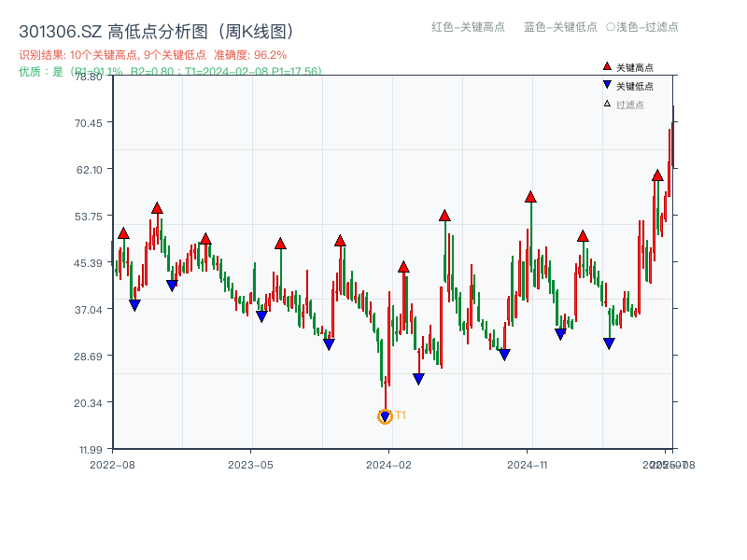Click the T1 annotation text beside the circle
The height and width of the screenshot is (560, 747).
pos(400,413)
